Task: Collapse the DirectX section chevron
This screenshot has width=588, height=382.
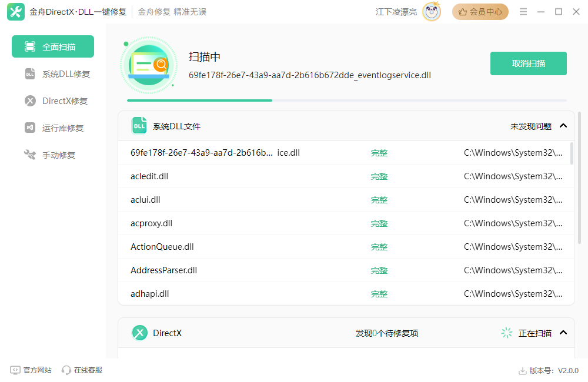Action: click(x=563, y=333)
